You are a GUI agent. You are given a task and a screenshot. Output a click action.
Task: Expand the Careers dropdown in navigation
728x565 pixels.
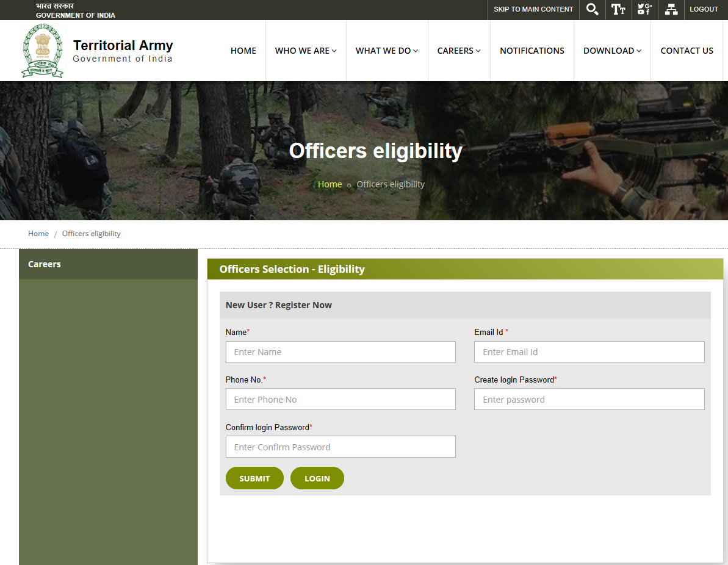(x=459, y=51)
